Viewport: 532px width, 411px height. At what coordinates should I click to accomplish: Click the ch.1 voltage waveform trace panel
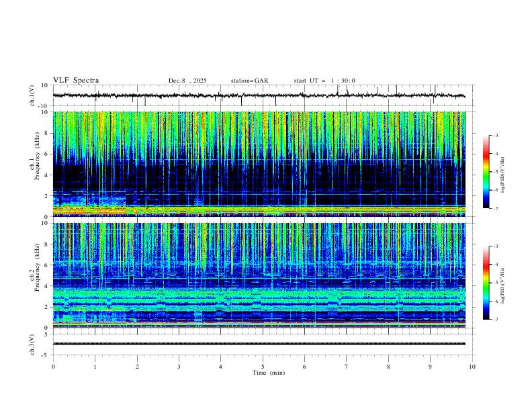click(263, 95)
